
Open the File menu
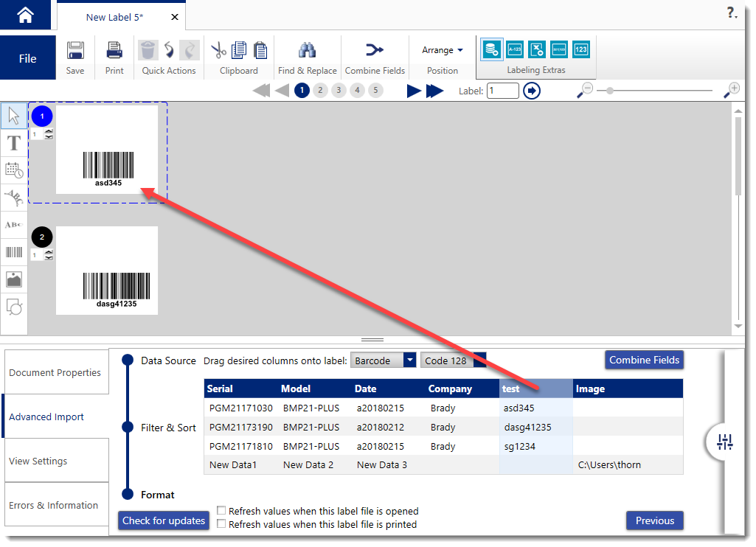click(27, 58)
